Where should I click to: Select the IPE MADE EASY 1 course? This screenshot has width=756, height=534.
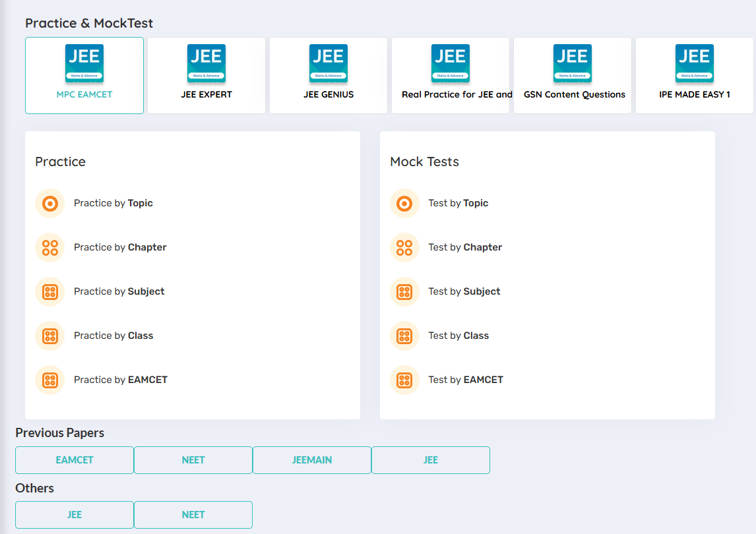pyautogui.click(x=694, y=76)
